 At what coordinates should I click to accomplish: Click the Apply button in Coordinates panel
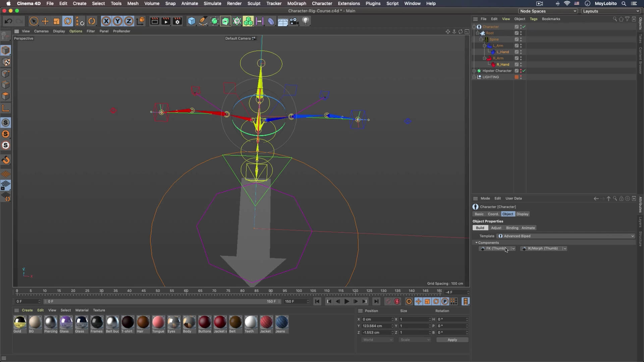(x=452, y=340)
